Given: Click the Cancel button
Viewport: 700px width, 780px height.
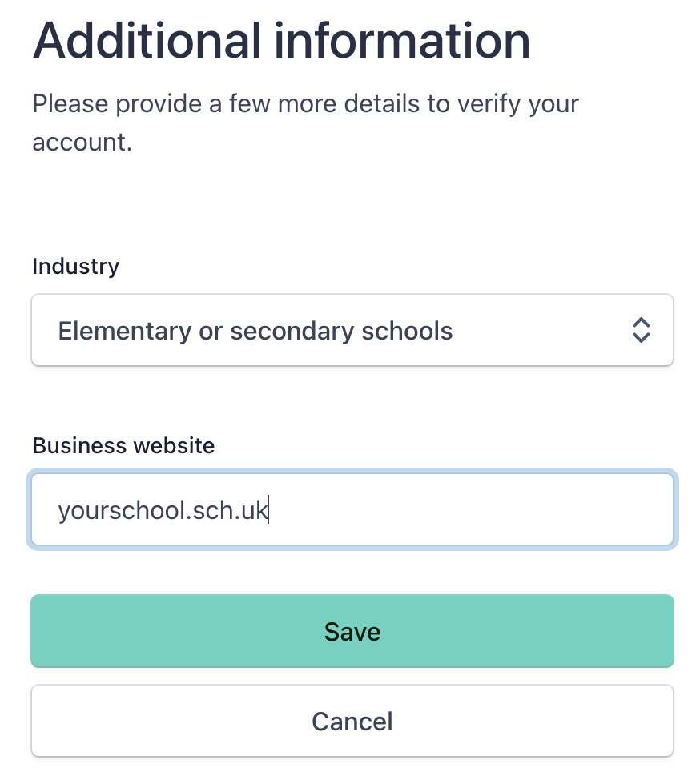Looking at the screenshot, I should 352,721.
